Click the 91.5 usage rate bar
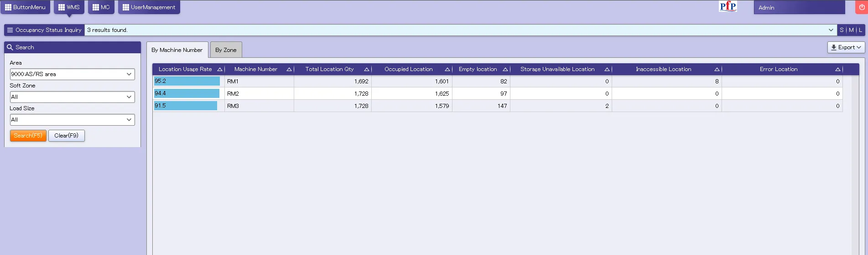The height and width of the screenshot is (255, 868). click(x=186, y=106)
